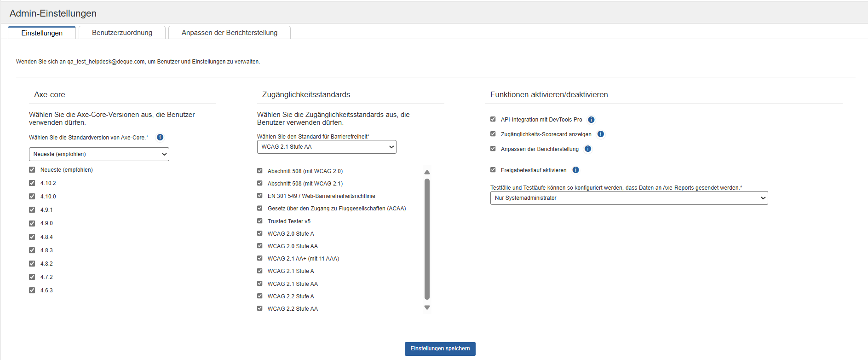Image resolution: width=868 pixels, height=360 pixels.
Task: Open the Standard für Barrierefreiheit dropdown
Action: 327,147
